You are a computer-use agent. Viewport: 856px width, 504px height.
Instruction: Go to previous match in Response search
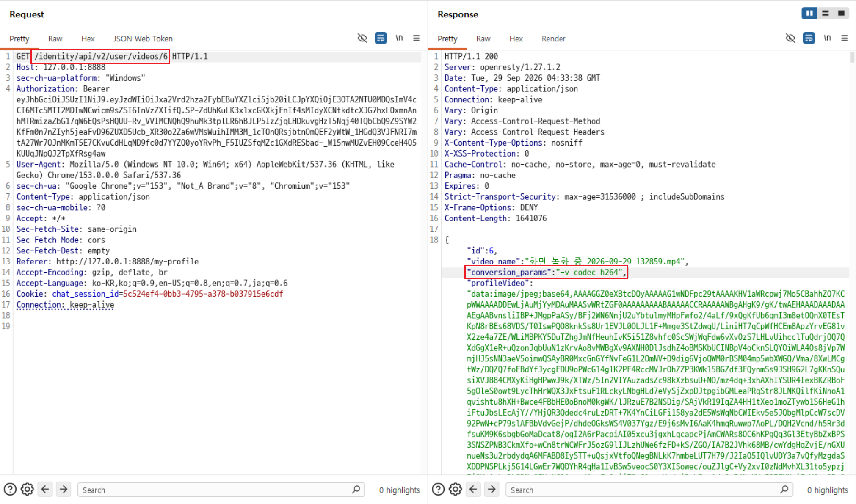coord(473,489)
